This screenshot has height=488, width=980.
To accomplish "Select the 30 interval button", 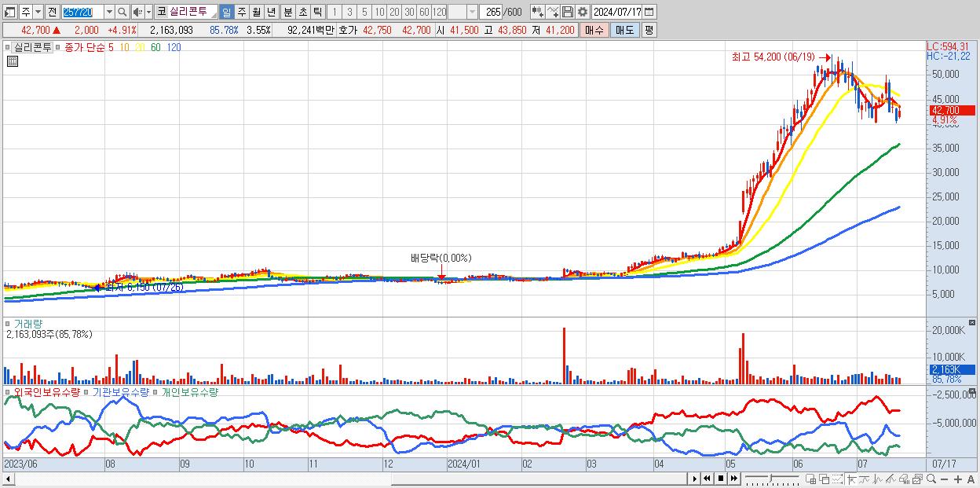I will (x=409, y=12).
